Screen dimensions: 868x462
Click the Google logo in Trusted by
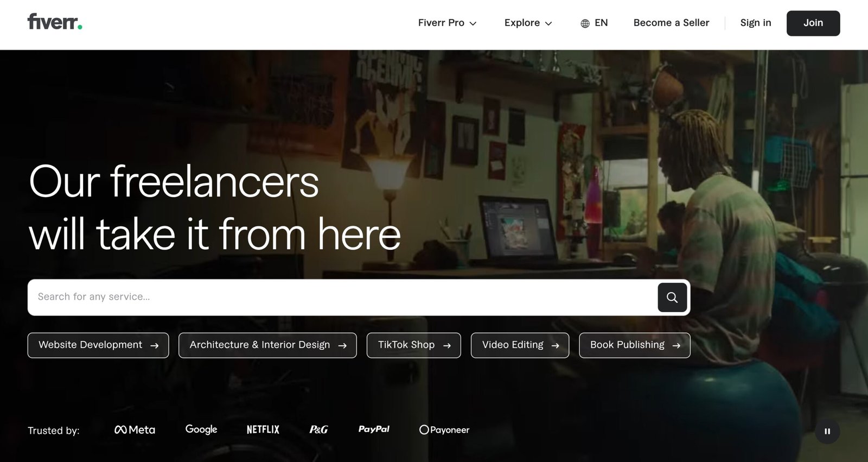pyautogui.click(x=201, y=429)
